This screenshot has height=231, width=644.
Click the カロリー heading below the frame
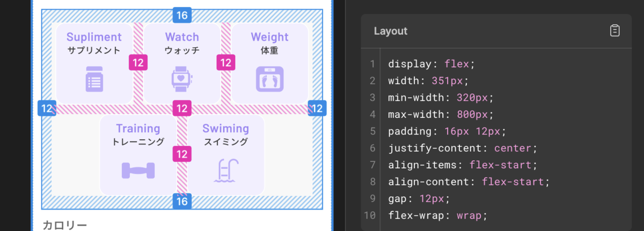coord(64,226)
